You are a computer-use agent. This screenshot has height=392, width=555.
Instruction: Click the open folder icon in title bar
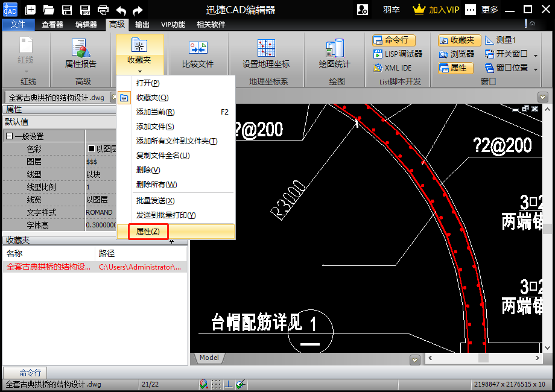48,10
